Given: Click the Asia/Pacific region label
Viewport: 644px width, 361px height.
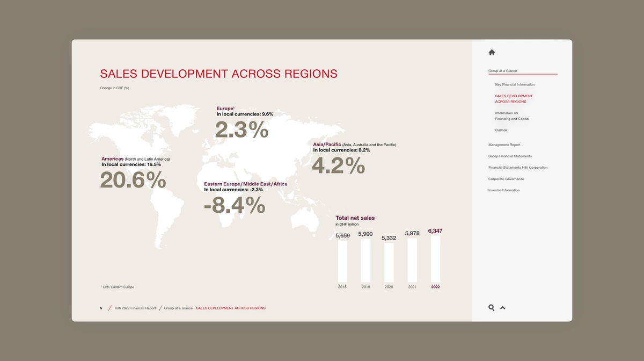Looking at the screenshot, I should (327, 145).
